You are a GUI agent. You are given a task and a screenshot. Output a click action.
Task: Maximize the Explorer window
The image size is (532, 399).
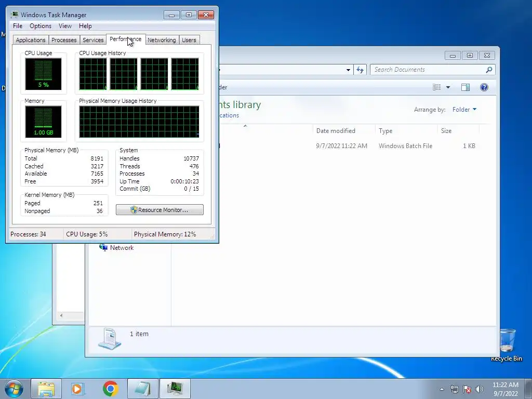point(470,55)
